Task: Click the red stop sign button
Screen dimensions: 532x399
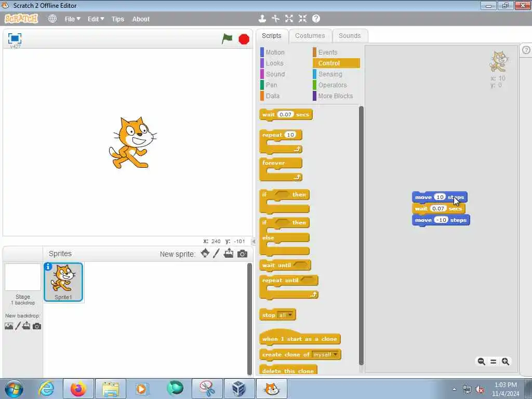Action: [x=244, y=39]
